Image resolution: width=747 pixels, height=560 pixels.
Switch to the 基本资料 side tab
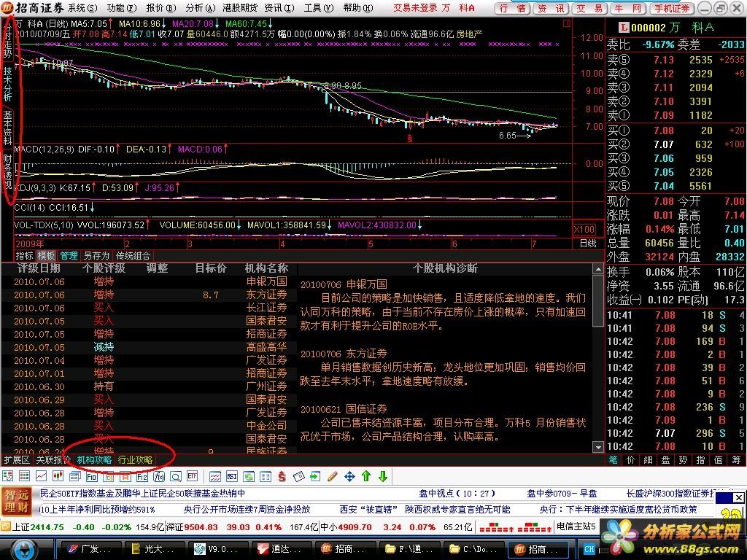tap(7, 128)
